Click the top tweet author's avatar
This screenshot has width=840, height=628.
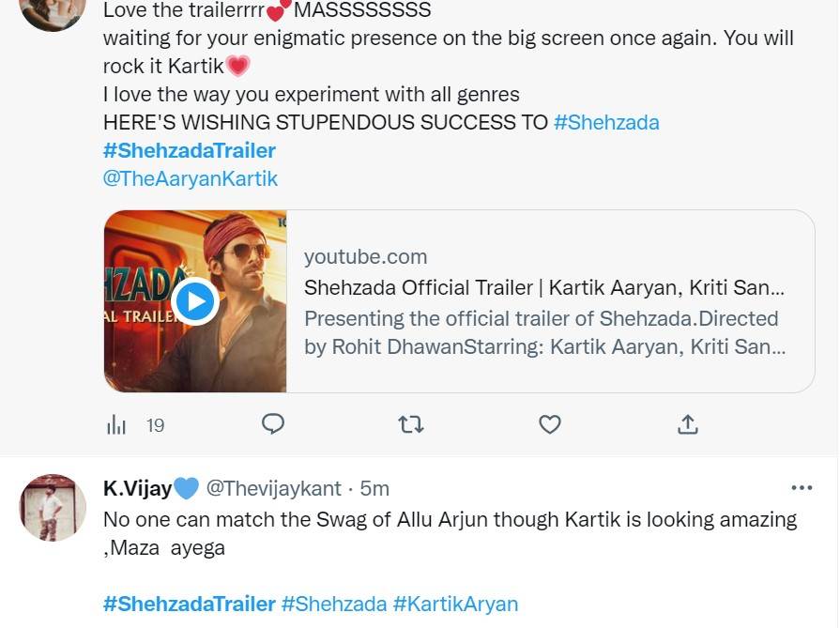click(53, 14)
